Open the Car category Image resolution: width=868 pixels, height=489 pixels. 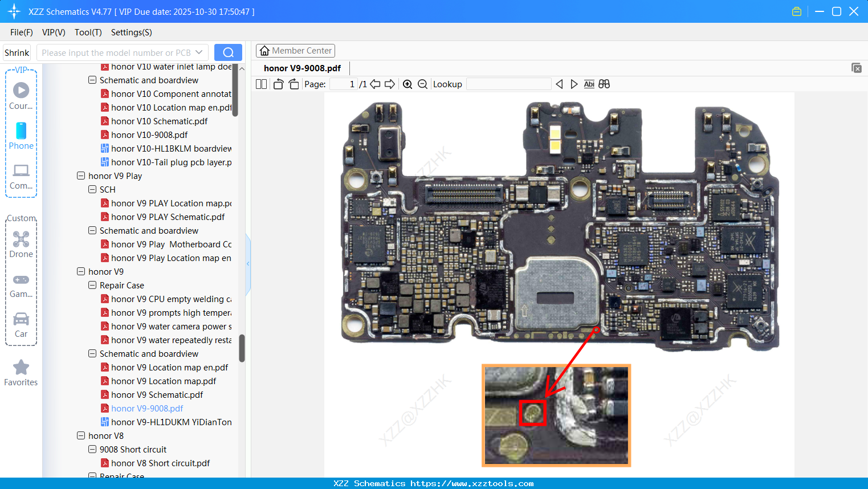[21, 324]
